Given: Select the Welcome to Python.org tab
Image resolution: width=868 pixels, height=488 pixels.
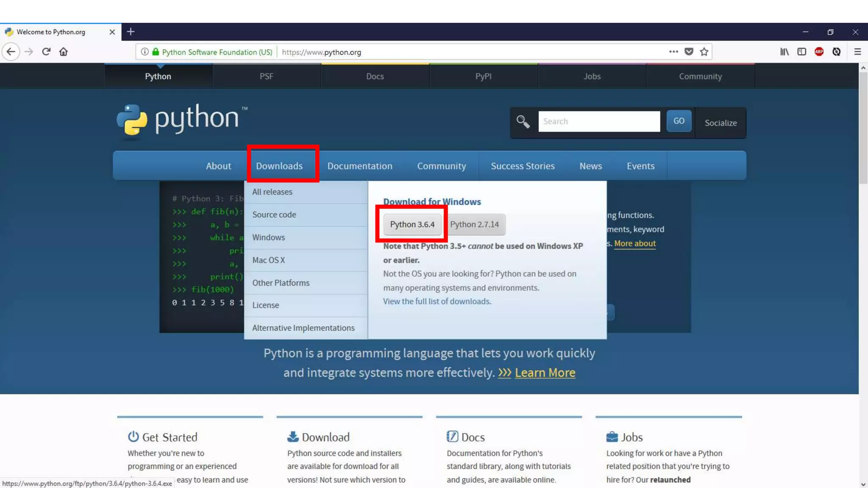Looking at the screenshot, I should pyautogui.click(x=61, y=32).
